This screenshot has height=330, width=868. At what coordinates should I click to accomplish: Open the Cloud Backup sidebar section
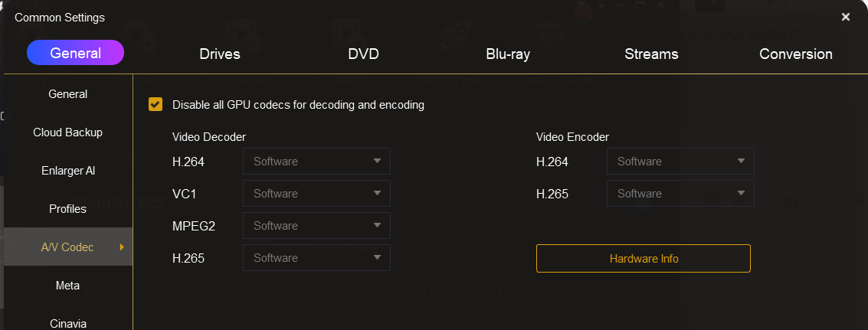67,132
